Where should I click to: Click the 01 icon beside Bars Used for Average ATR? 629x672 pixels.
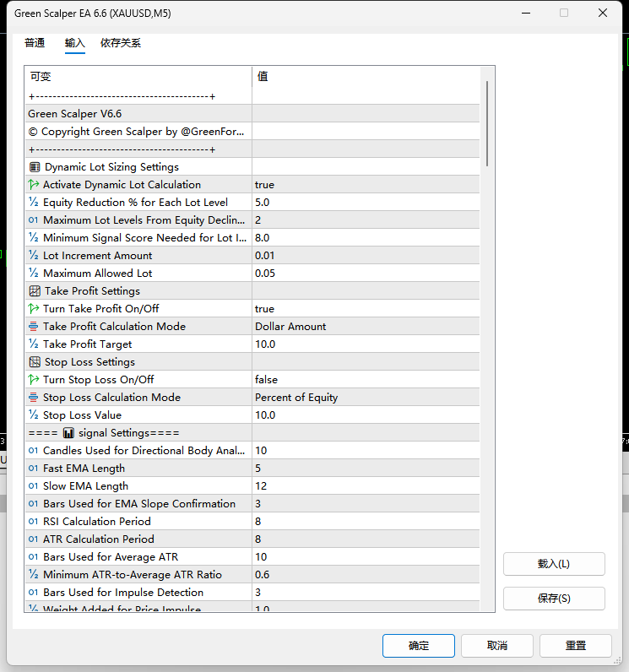(x=34, y=556)
